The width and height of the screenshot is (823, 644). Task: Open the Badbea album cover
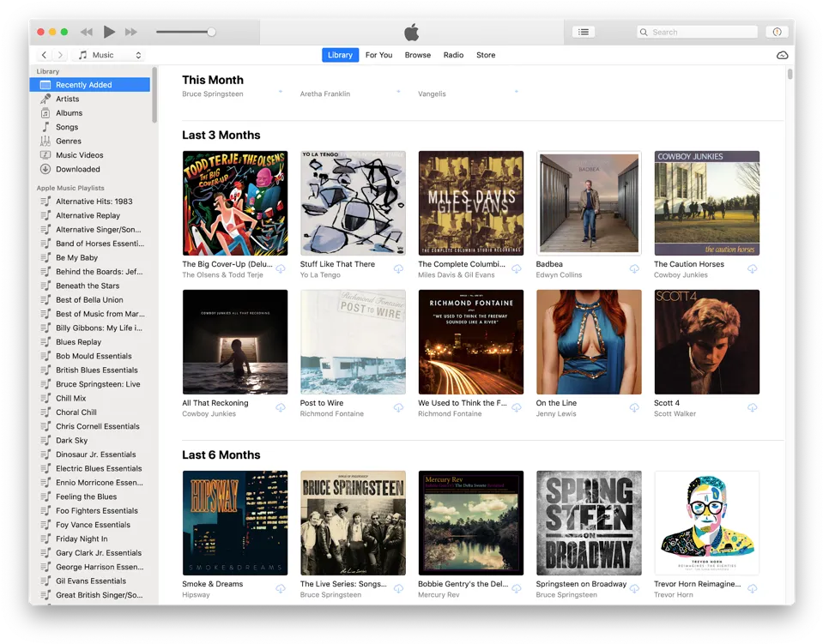tap(589, 203)
